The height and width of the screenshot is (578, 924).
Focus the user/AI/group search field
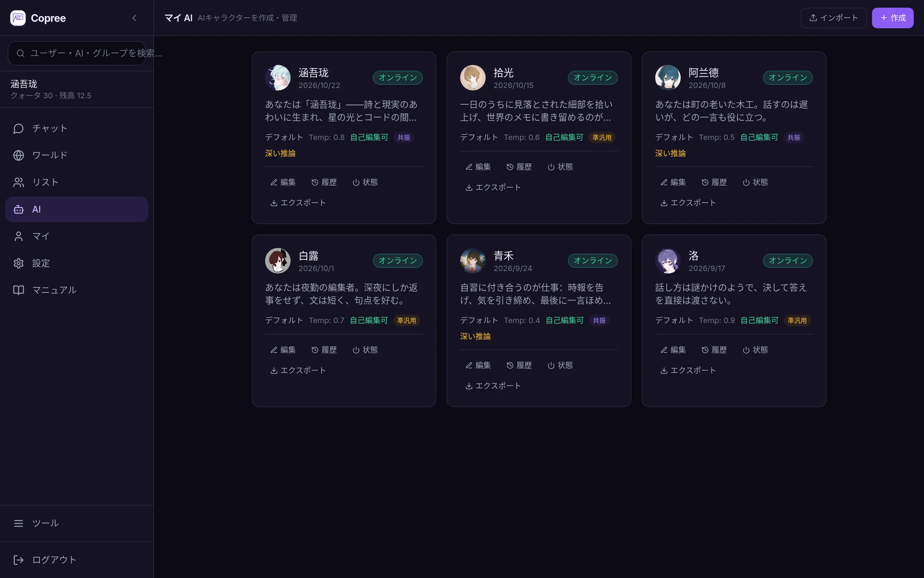click(x=77, y=53)
